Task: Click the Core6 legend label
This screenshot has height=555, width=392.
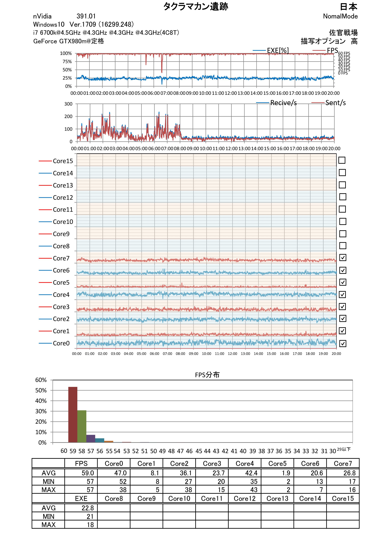Action: point(61,270)
